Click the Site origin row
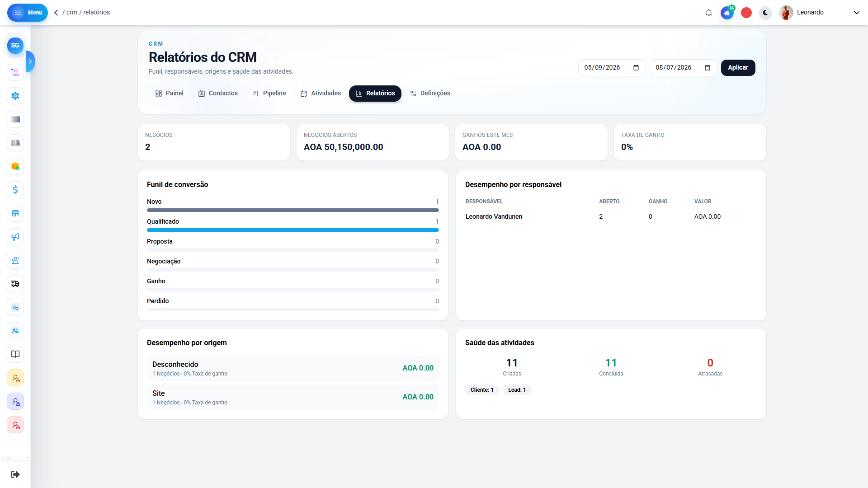Viewport: 868px width, 488px height. click(293, 397)
